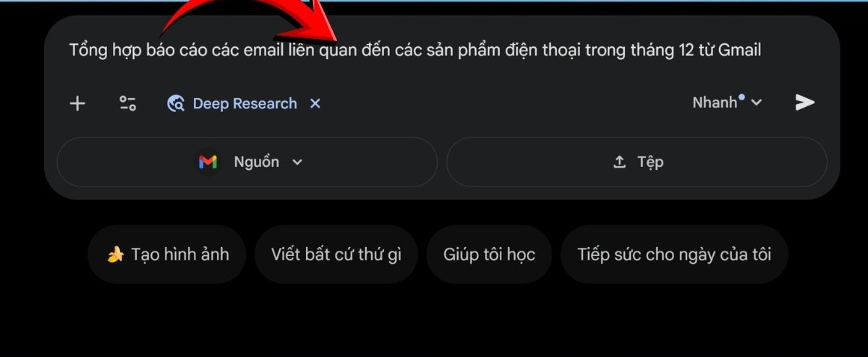This screenshot has height=357, width=868.
Task: Select the Tạo hình ảnh suggestion
Action: coord(167,254)
